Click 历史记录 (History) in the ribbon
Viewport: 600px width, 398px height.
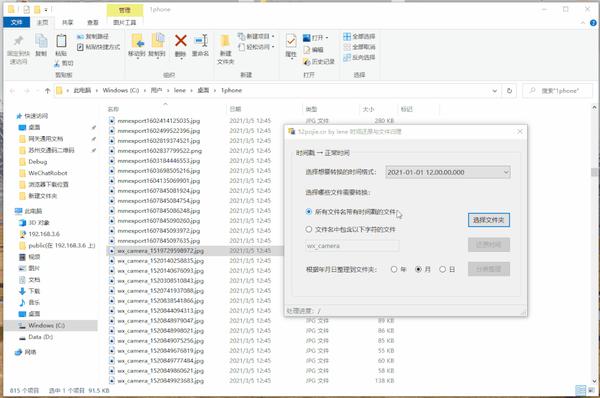pyautogui.click(x=319, y=61)
